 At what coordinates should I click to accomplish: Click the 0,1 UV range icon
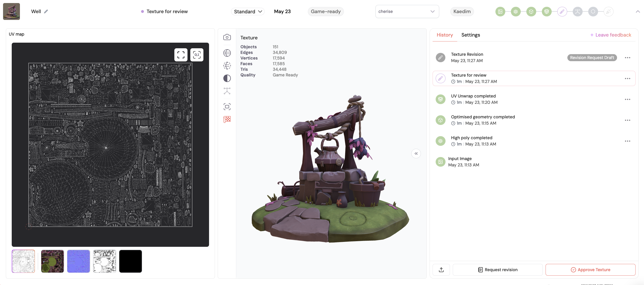[197, 55]
